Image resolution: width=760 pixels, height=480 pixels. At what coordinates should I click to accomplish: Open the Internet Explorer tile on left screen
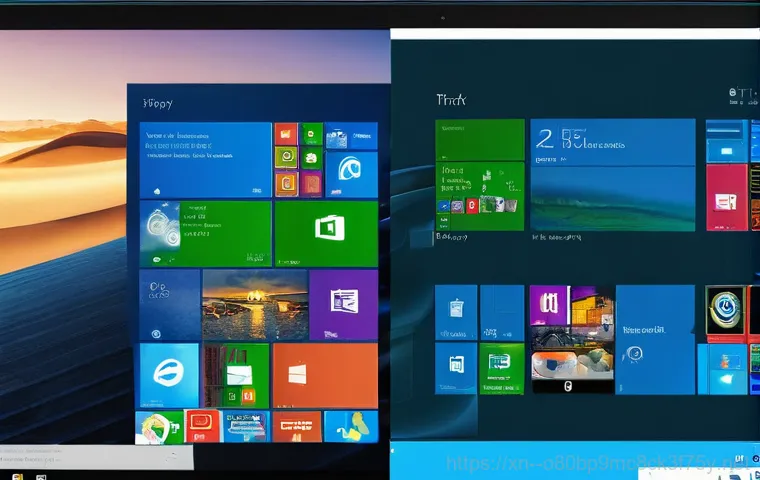pos(168,372)
